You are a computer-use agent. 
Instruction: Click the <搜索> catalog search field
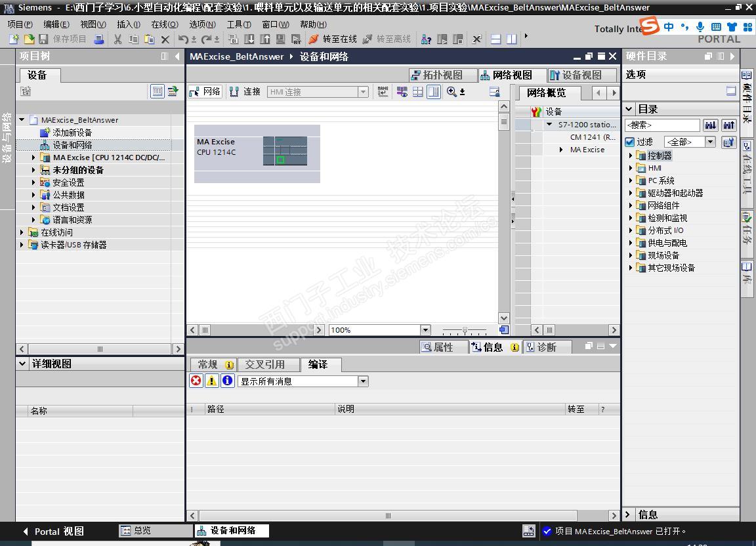coord(662,125)
